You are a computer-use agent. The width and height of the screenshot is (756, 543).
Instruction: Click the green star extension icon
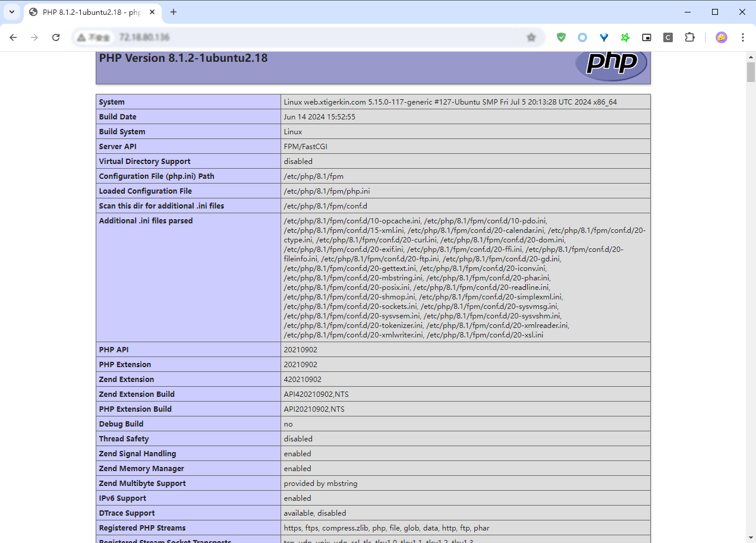tap(625, 37)
